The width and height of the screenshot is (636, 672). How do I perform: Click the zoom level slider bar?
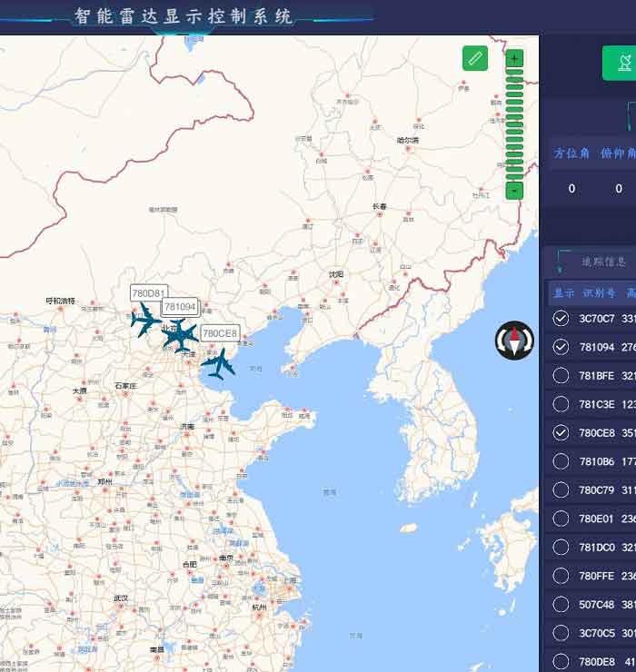[514, 124]
